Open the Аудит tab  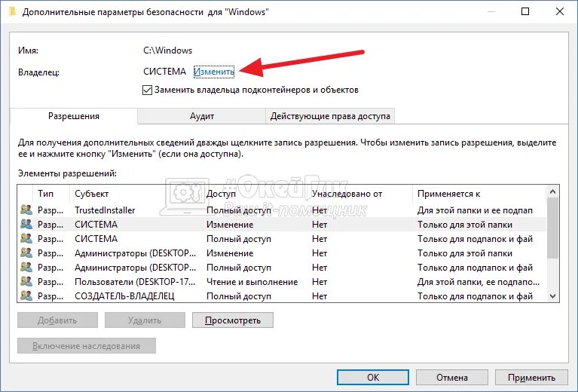(202, 116)
